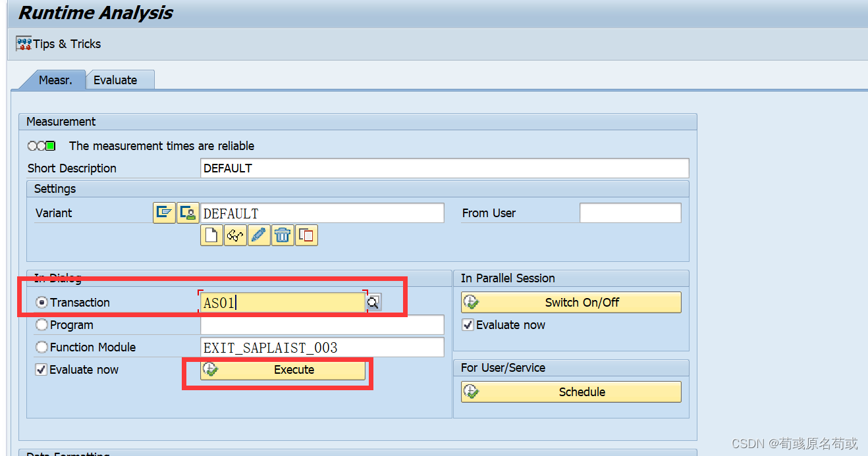Select the Transaction radio button
This screenshot has width=868, height=456.
[42, 303]
